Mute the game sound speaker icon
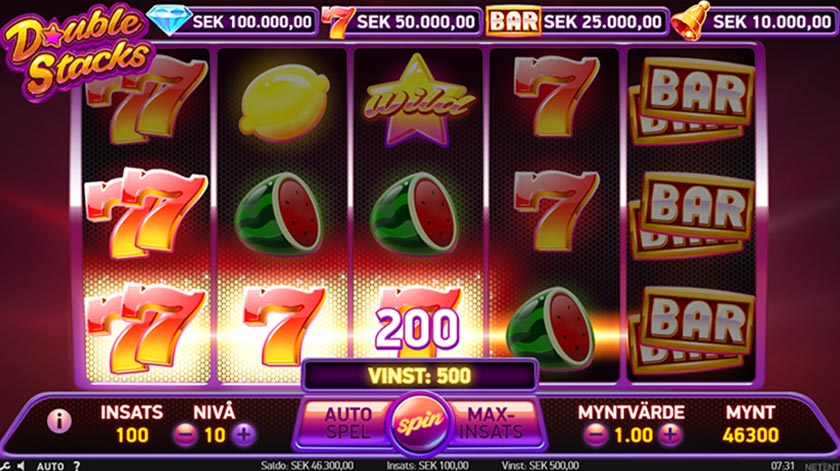840x471 pixels. [20, 466]
